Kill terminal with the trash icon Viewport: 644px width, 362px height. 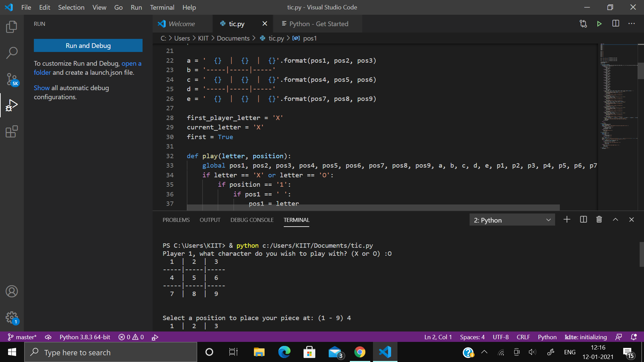coord(599,220)
